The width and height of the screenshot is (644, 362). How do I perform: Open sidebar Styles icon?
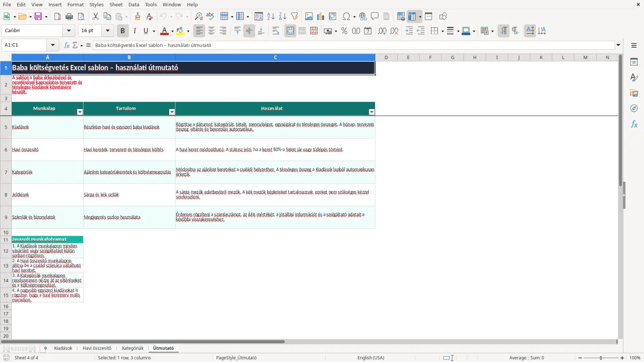[634, 78]
